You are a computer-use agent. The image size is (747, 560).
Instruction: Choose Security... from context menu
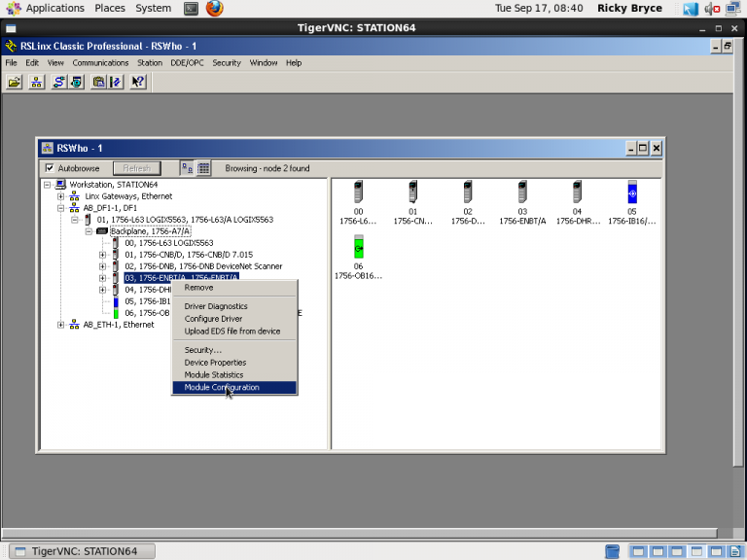(x=233, y=350)
